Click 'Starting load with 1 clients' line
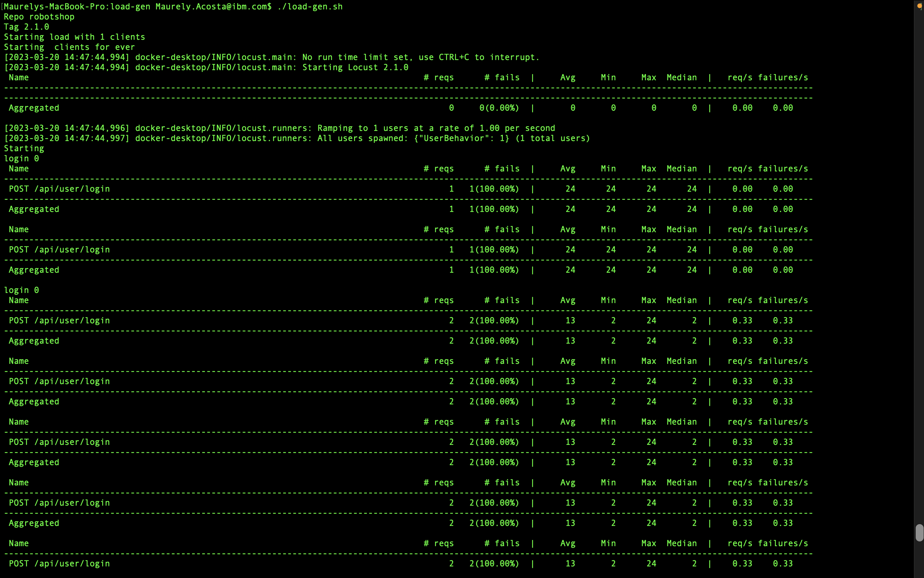The width and height of the screenshot is (924, 578). tap(74, 37)
